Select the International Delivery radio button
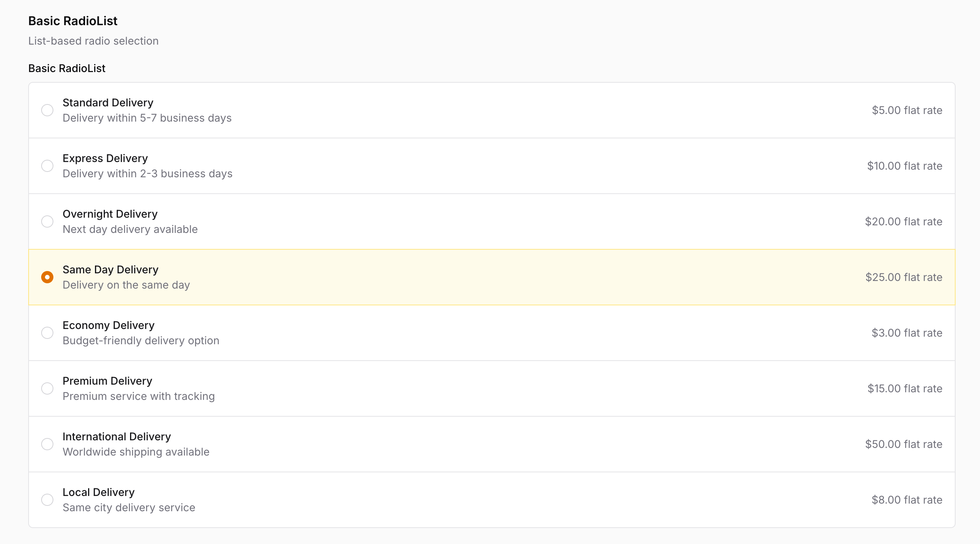The height and width of the screenshot is (544, 980). click(47, 444)
